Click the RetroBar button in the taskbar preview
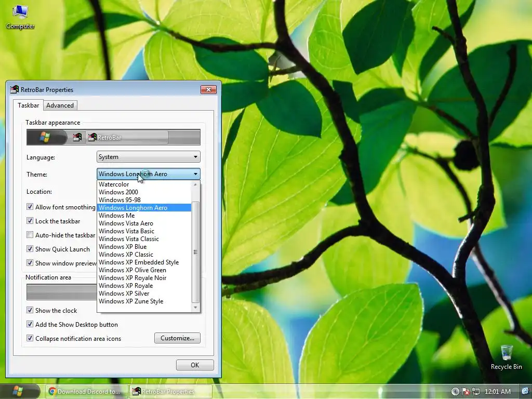The image size is (532, 399). 127,137
